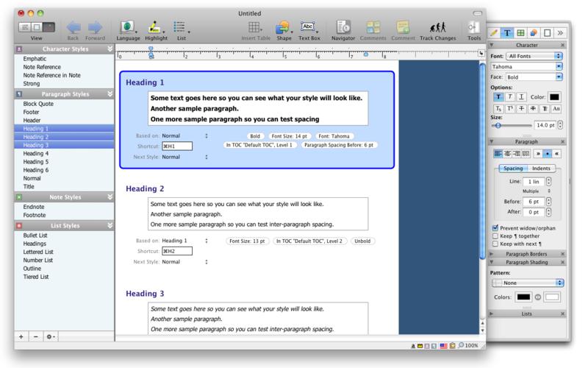Viewport: 588px width, 368px height.
Task: Toggle the italic T option
Action: click(x=509, y=97)
